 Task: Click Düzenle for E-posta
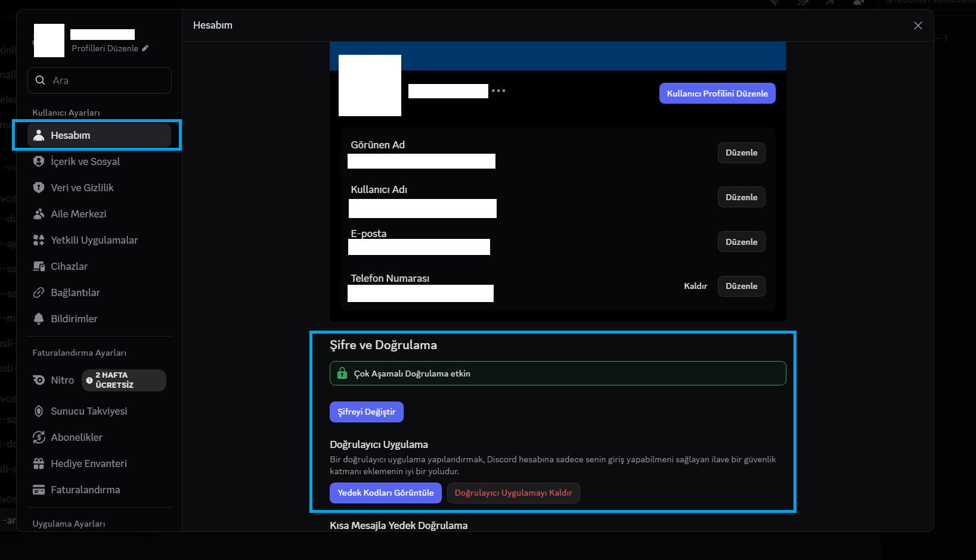pyautogui.click(x=741, y=242)
